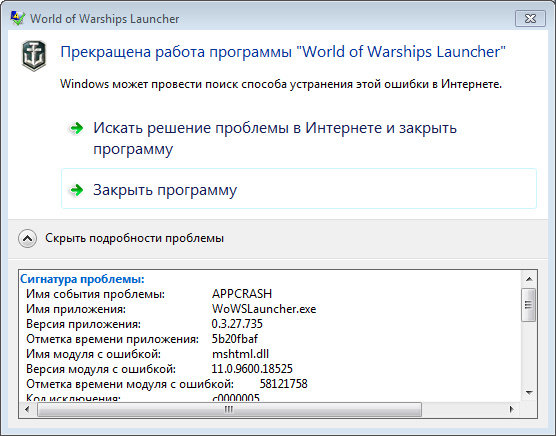556x436 pixels.
Task: Click label 'Отметка времени модуля с ошибкой:'
Action: click(130, 384)
